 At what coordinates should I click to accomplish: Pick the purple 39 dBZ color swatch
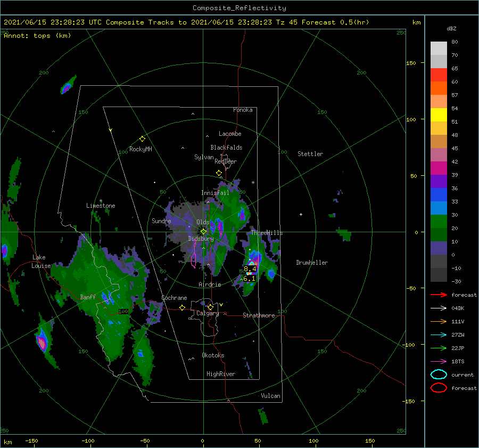(439, 181)
